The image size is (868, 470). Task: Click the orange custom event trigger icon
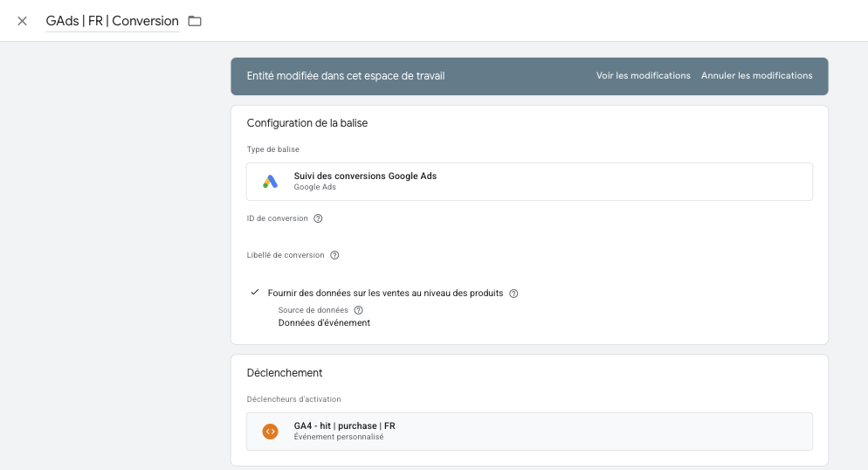tap(271, 432)
